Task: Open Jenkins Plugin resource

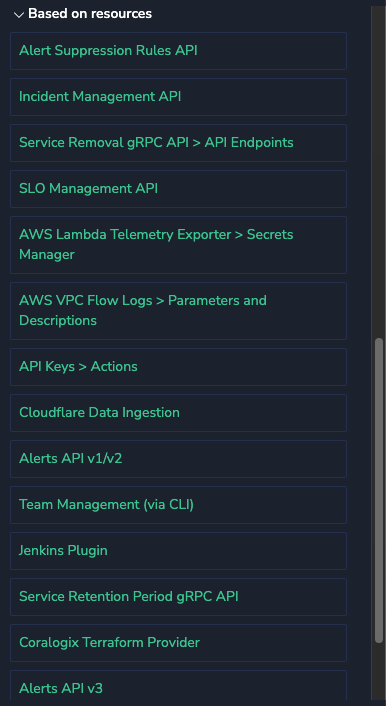Action: [x=178, y=551]
